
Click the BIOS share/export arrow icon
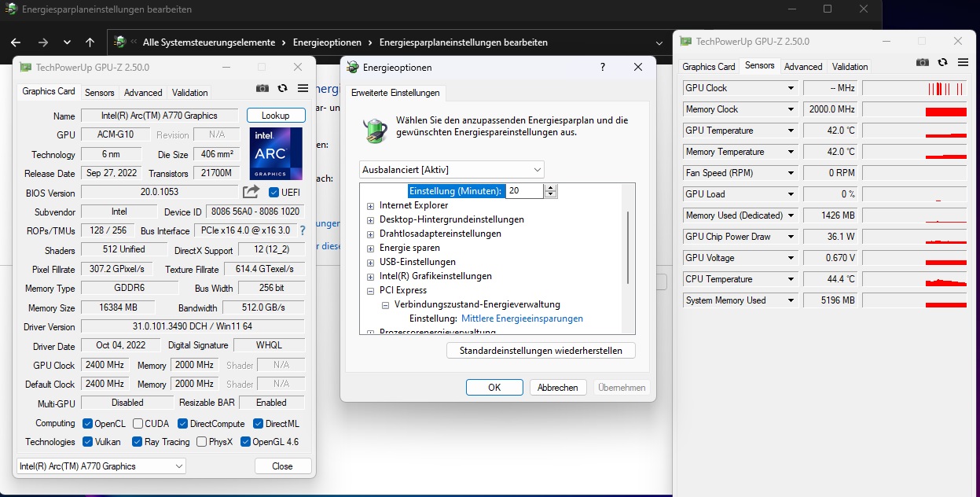pyautogui.click(x=251, y=191)
